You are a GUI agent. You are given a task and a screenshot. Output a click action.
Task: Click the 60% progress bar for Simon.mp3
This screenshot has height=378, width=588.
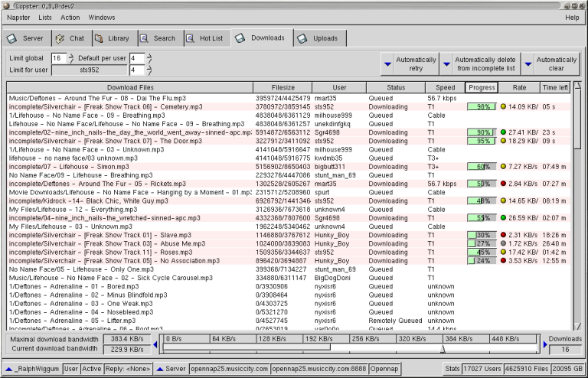(x=482, y=167)
